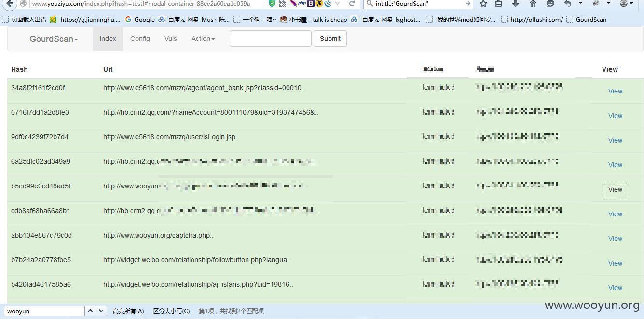The width and height of the screenshot is (644, 319).
Task: View the row with hash 0716f7dd1a2d8fe3
Action: pos(615,116)
